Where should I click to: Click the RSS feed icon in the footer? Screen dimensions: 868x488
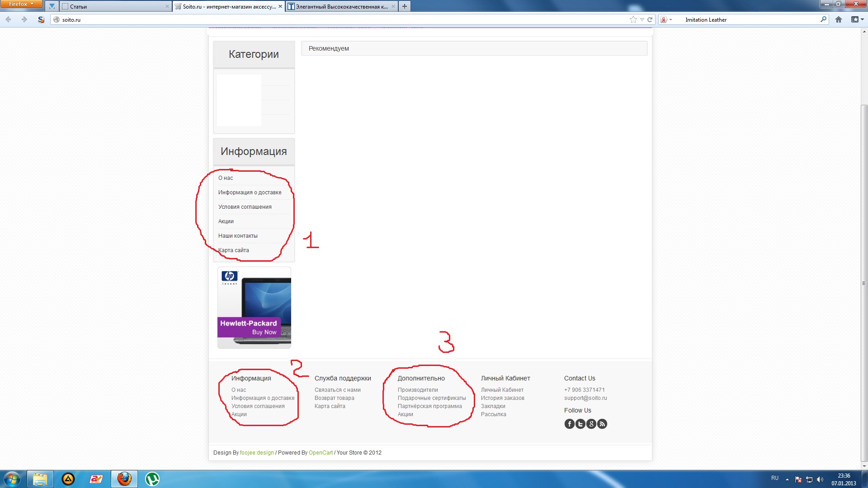coord(602,424)
